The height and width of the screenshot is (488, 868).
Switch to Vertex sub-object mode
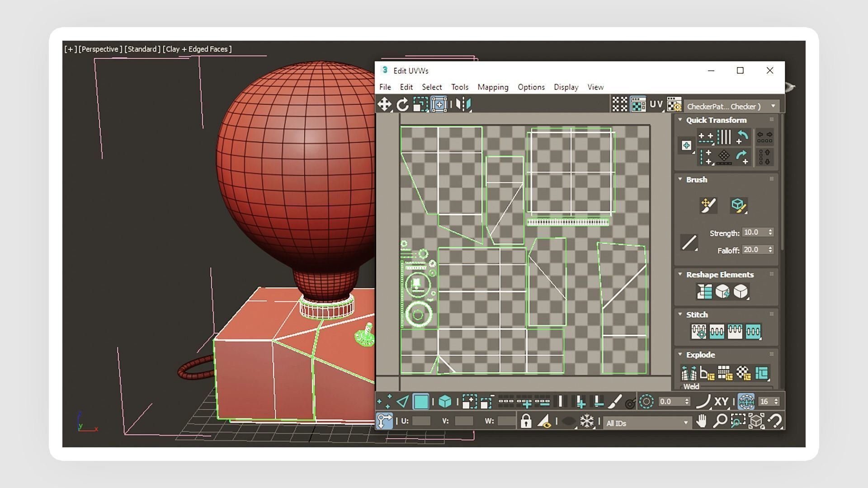tap(384, 401)
